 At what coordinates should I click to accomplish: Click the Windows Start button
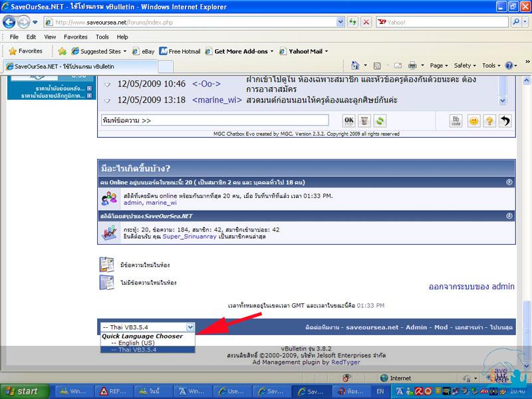click(x=24, y=391)
